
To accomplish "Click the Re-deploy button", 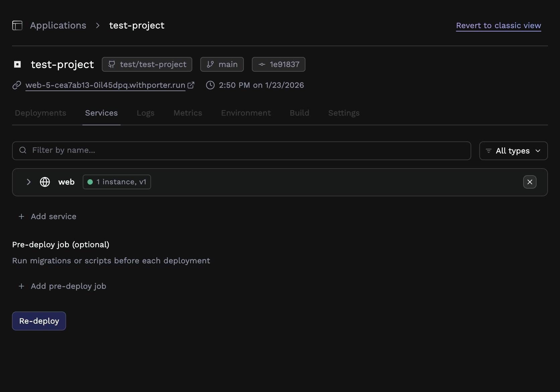I will [x=39, y=321].
